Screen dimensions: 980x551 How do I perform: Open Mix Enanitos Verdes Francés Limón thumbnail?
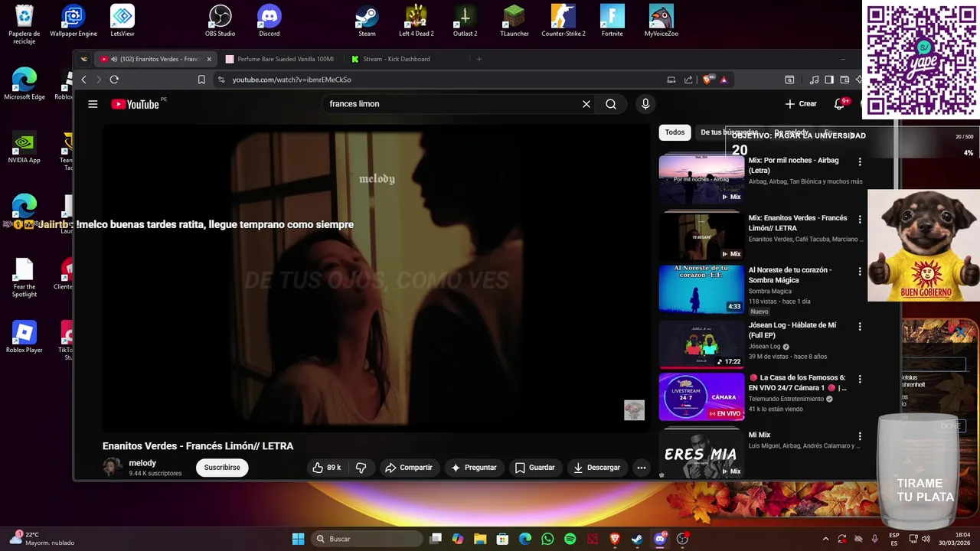point(701,236)
